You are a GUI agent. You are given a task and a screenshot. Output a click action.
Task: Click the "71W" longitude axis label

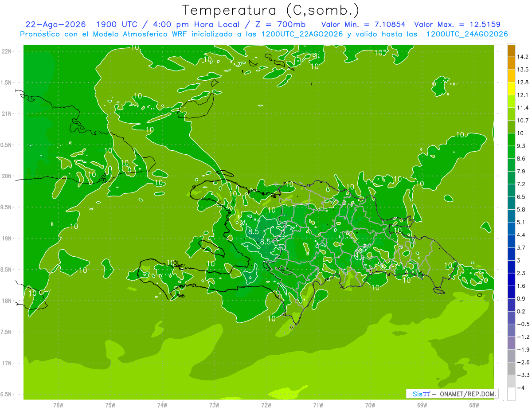[x=318, y=405]
